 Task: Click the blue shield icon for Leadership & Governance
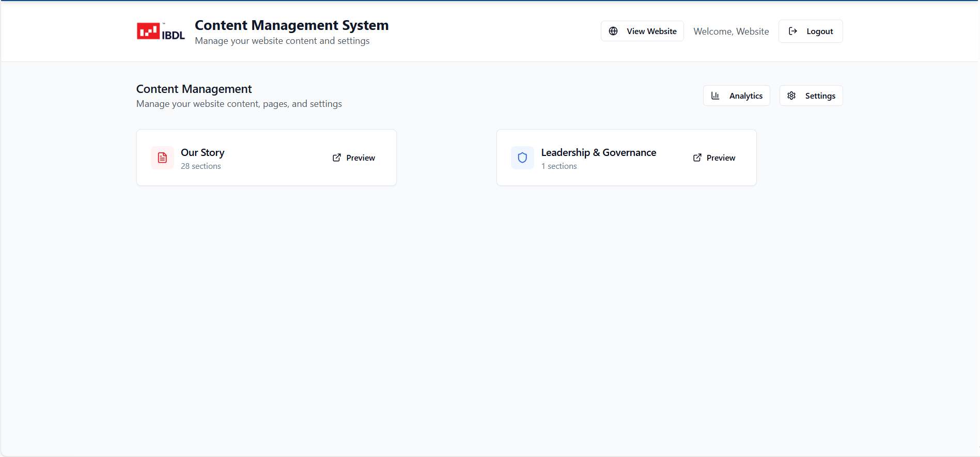[x=522, y=157]
